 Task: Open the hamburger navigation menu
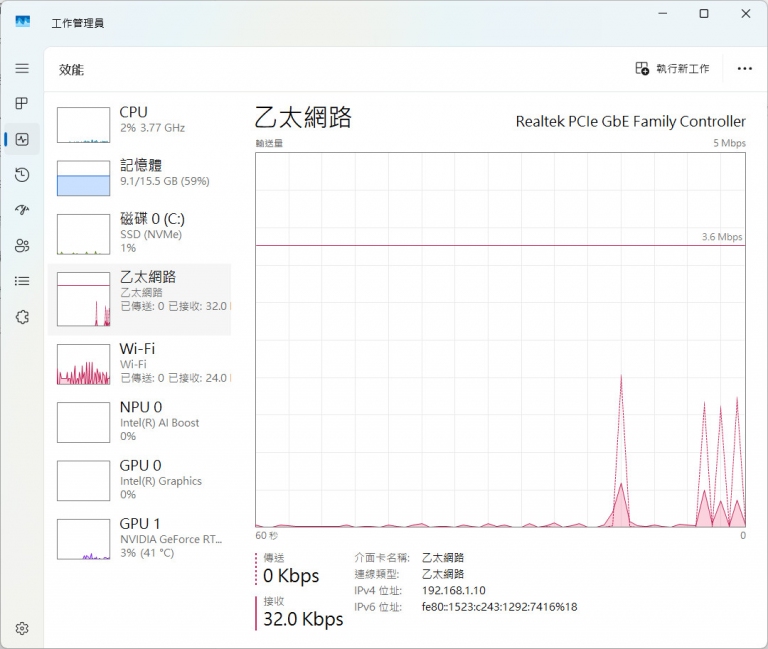point(22,68)
